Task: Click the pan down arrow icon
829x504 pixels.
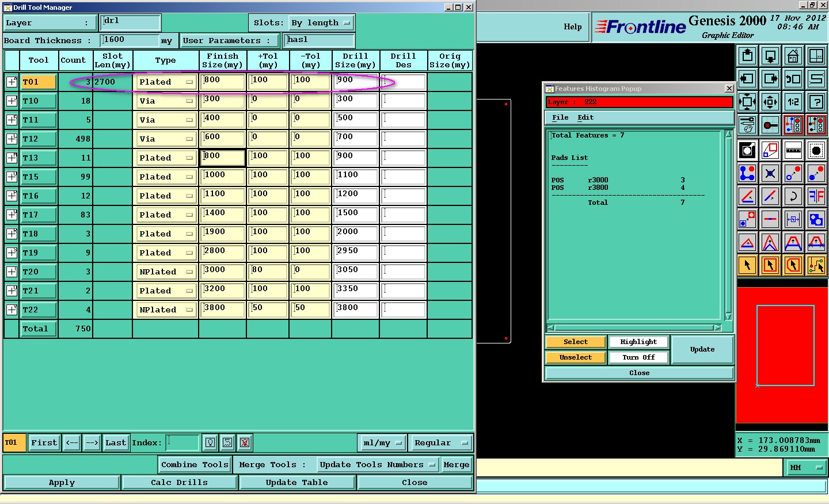Action: coord(770,56)
